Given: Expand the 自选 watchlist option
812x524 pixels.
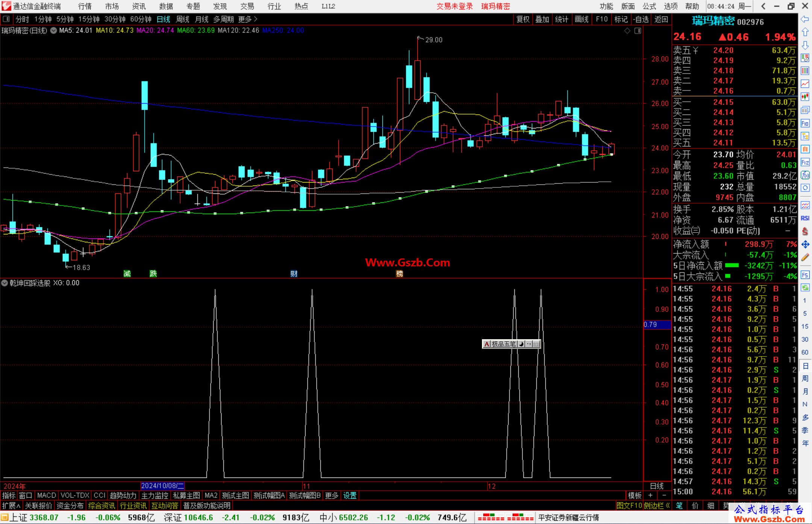Looking at the screenshot, I should [x=641, y=19].
